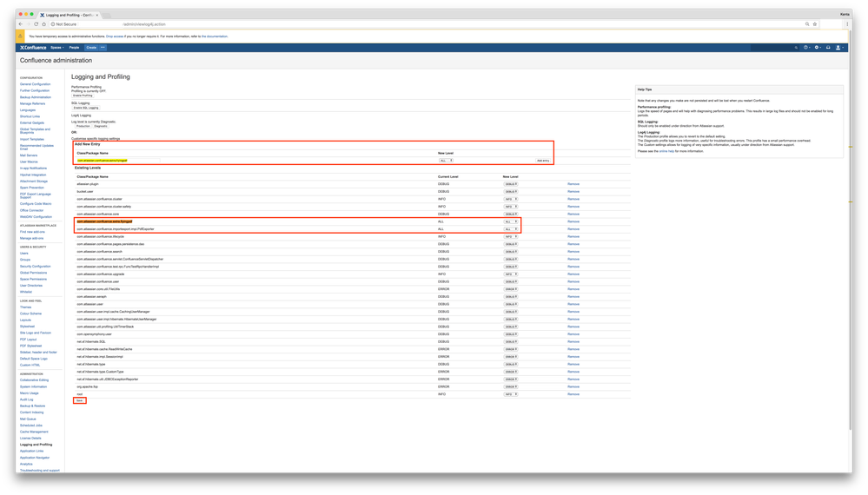Click the com.atlassian.confluence.core row name
Viewport: 868px width, 495px height.
click(98, 214)
